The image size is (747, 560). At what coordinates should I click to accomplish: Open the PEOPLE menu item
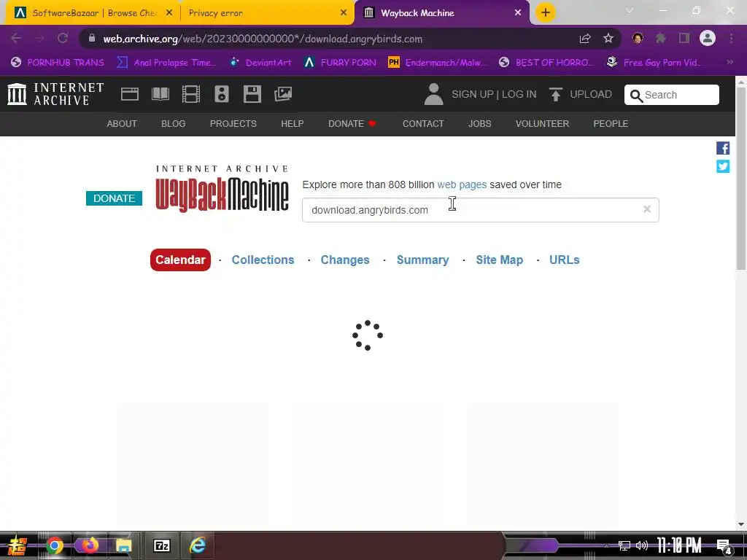[611, 124]
